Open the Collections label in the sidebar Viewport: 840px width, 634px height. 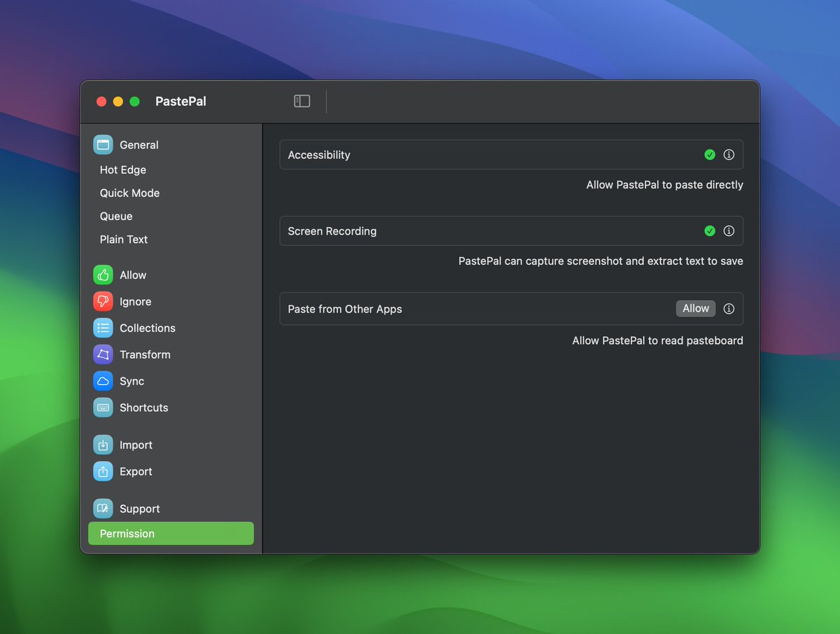tap(148, 328)
